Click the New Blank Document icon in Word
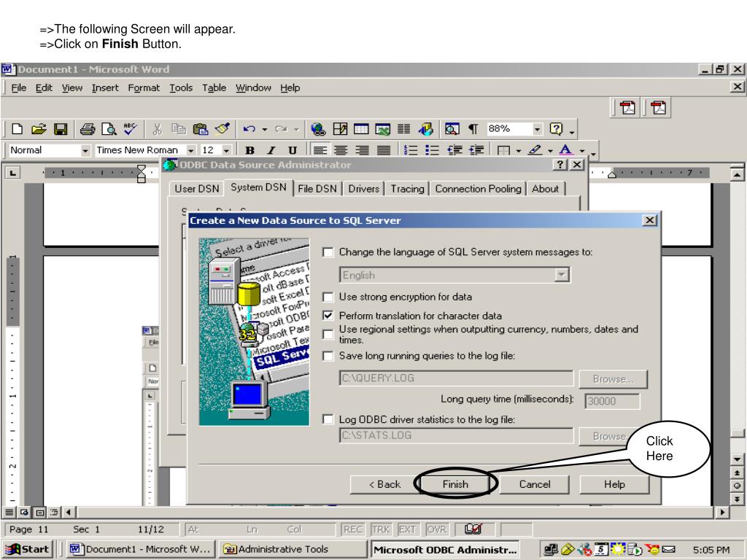 [18, 129]
